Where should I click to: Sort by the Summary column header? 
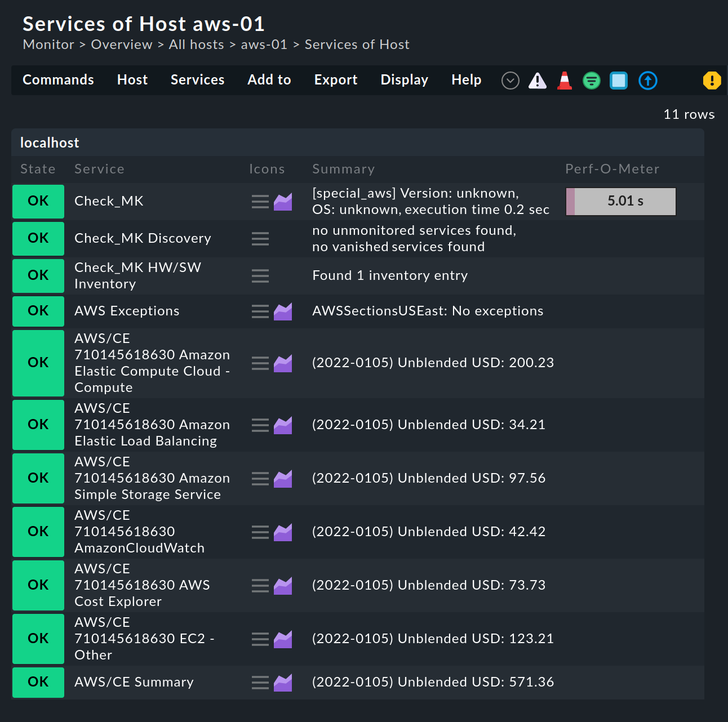tap(343, 169)
